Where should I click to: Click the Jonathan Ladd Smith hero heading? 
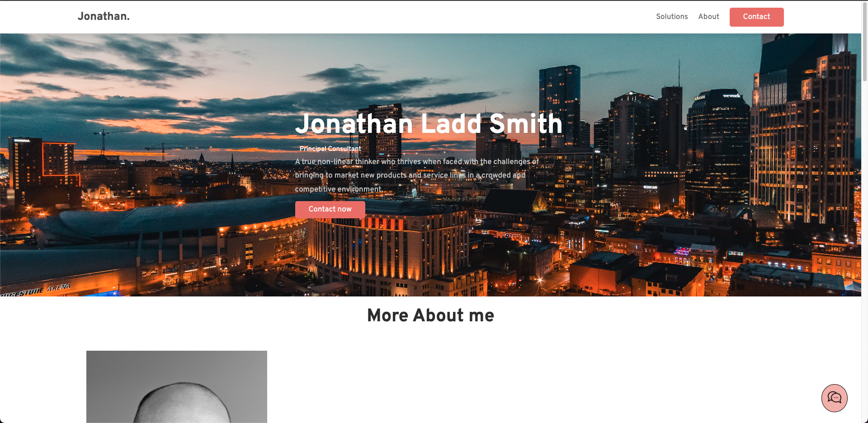pos(429,124)
